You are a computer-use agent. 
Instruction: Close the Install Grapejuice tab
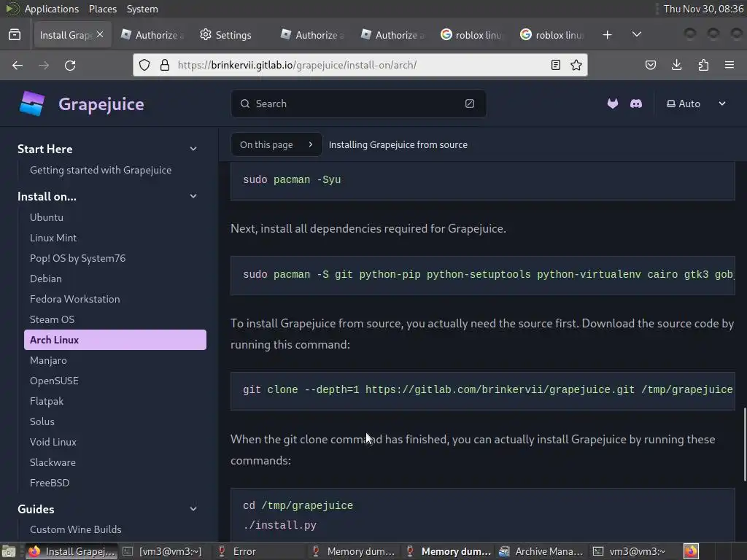99,34
